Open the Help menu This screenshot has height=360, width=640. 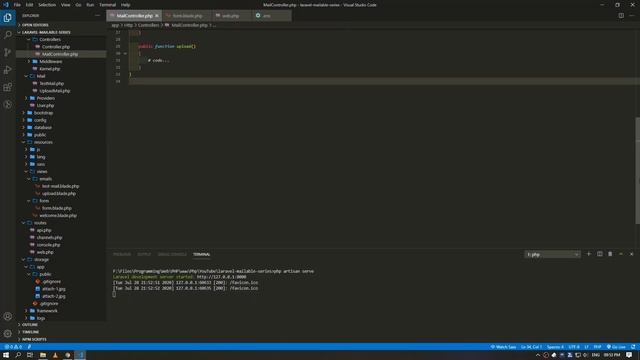click(x=125, y=5)
